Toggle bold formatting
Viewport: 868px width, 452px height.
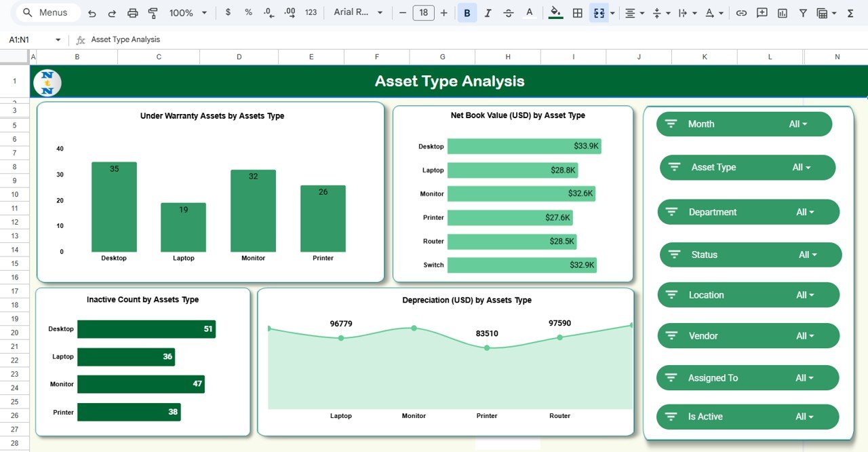[x=467, y=12]
